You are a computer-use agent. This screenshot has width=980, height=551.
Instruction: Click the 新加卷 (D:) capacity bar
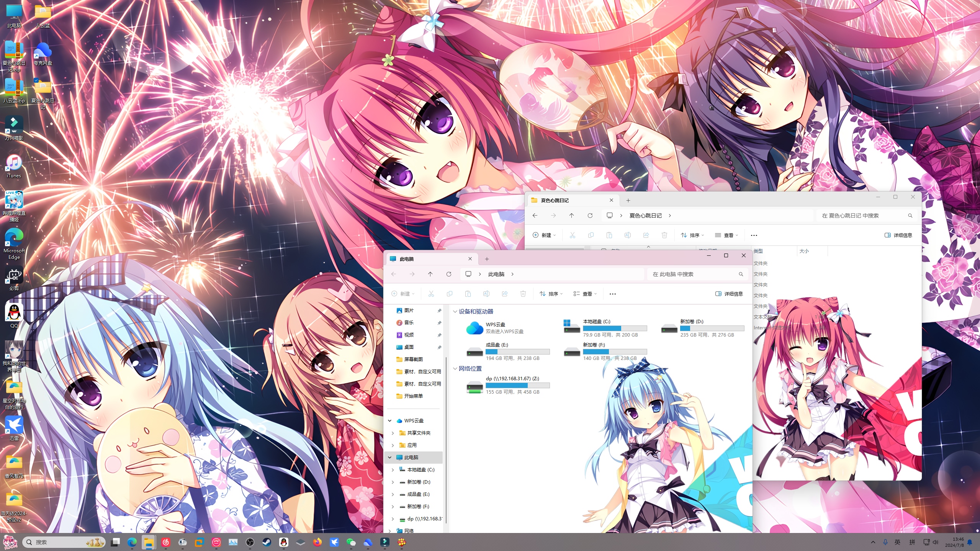tap(712, 328)
